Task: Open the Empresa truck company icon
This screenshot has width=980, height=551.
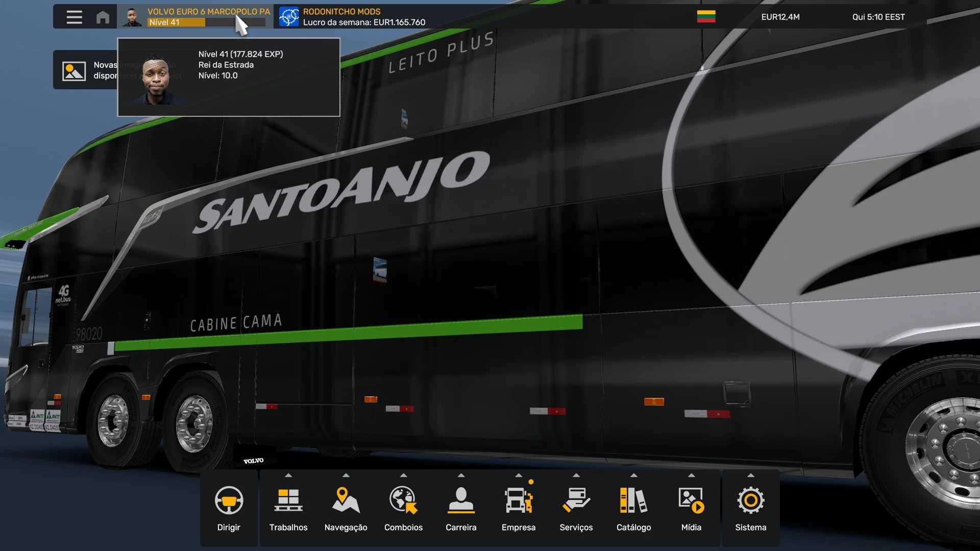Action: coord(518,500)
